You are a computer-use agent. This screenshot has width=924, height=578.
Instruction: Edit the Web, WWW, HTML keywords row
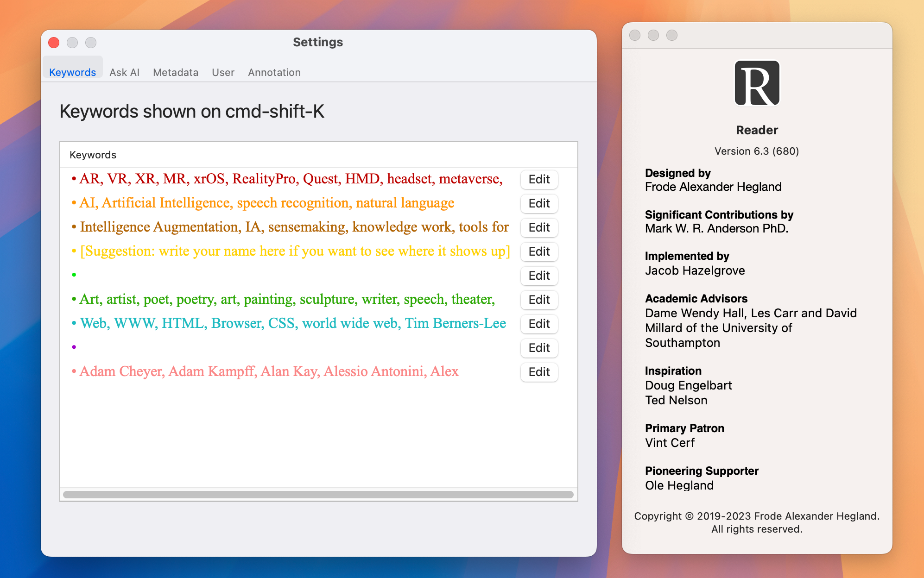coord(539,324)
